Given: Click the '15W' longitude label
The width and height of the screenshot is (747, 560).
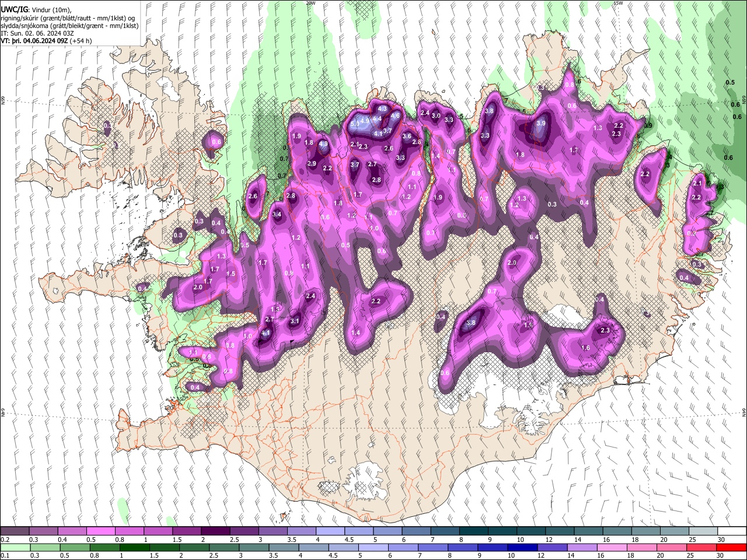Looking at the screenshot, I should point(618,3).
